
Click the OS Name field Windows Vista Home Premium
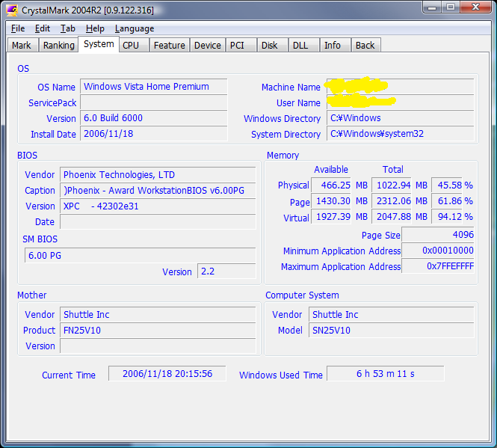click(154, 87)
